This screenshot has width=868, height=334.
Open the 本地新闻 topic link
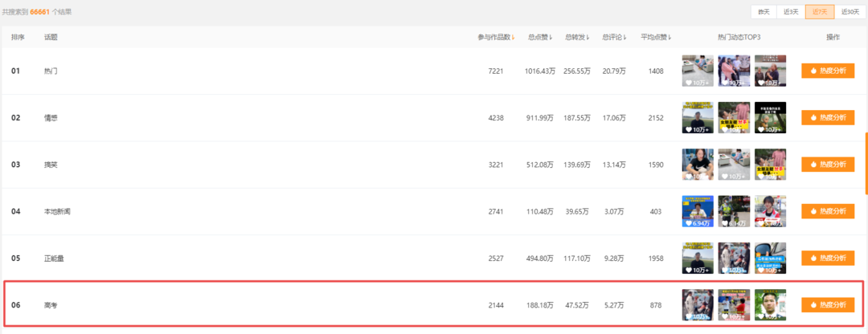tap(58, 211)
